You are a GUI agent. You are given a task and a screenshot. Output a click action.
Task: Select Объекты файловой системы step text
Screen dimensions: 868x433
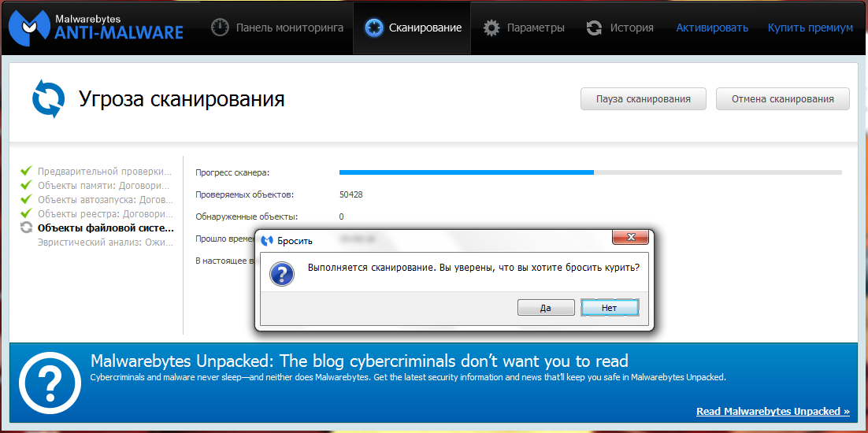click(106, 228)
